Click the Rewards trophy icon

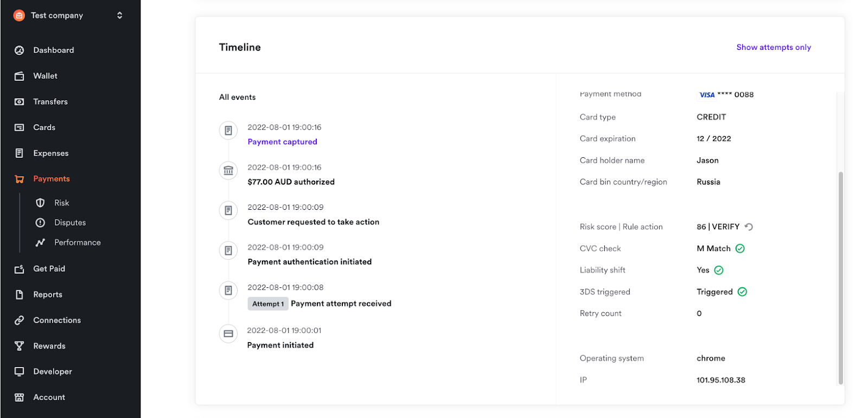click(x=20, y=346)
